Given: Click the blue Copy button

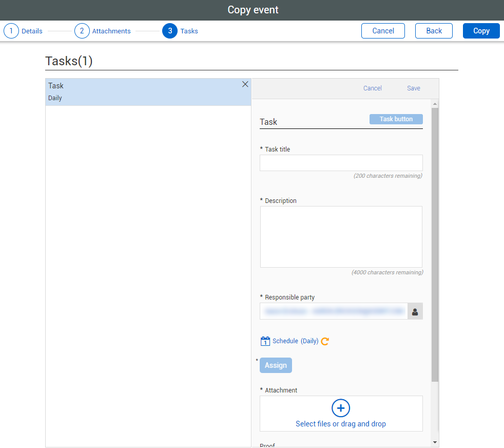Looking at the screenshot, I should coord(481,31).
